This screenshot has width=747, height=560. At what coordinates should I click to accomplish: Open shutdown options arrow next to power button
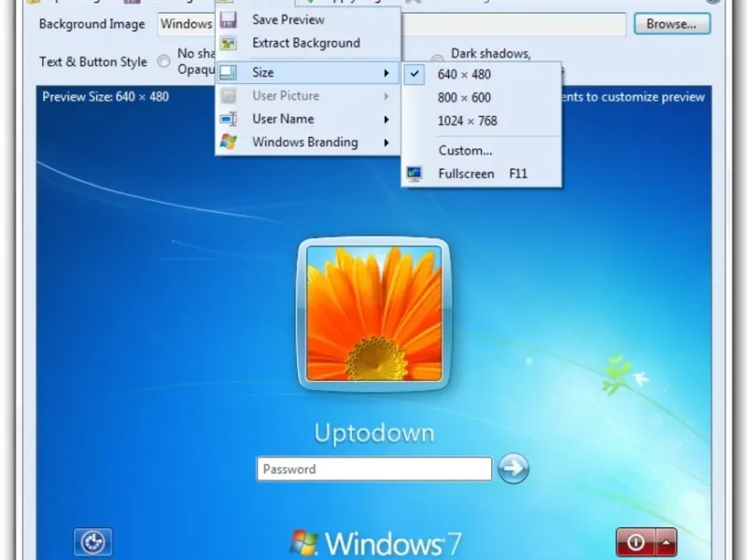click(666, 542)
